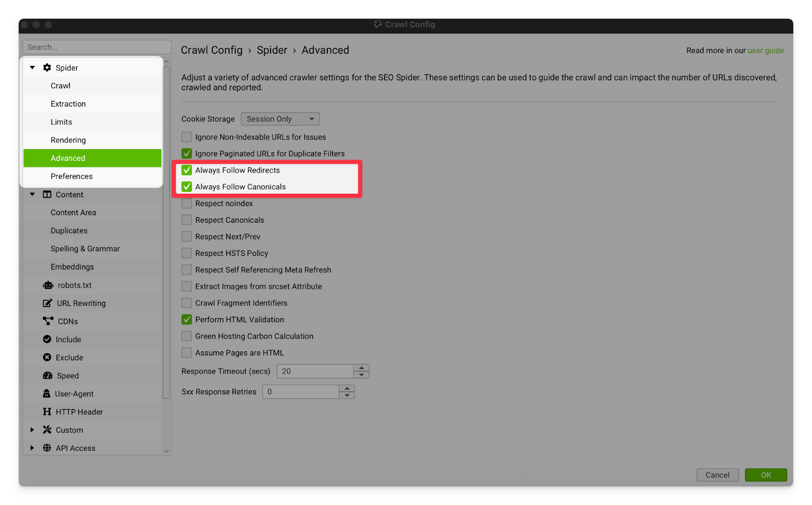Click the Include checkmark icon
This screenshot has width=812, height=505.
tap(47, 340)
